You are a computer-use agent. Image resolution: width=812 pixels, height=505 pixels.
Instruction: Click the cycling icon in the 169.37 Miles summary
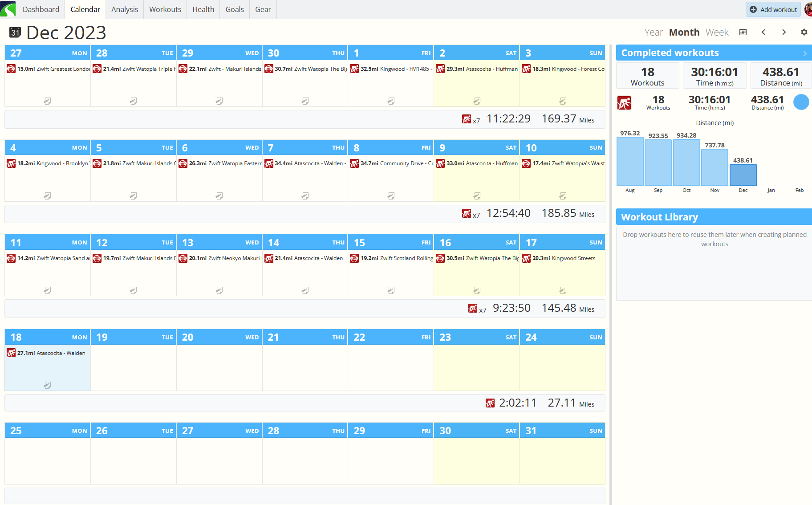point(467,119)
